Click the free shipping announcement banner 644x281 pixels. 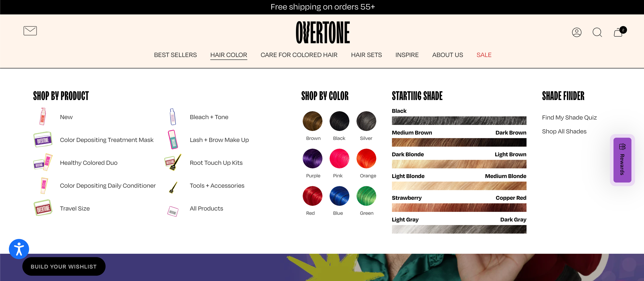coord(323,7)
